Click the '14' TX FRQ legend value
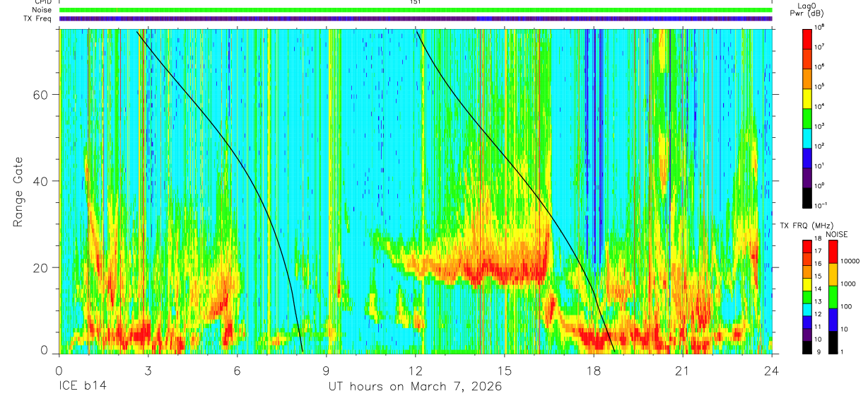Viewport: 868px width, 401px height. coord(818,289)
